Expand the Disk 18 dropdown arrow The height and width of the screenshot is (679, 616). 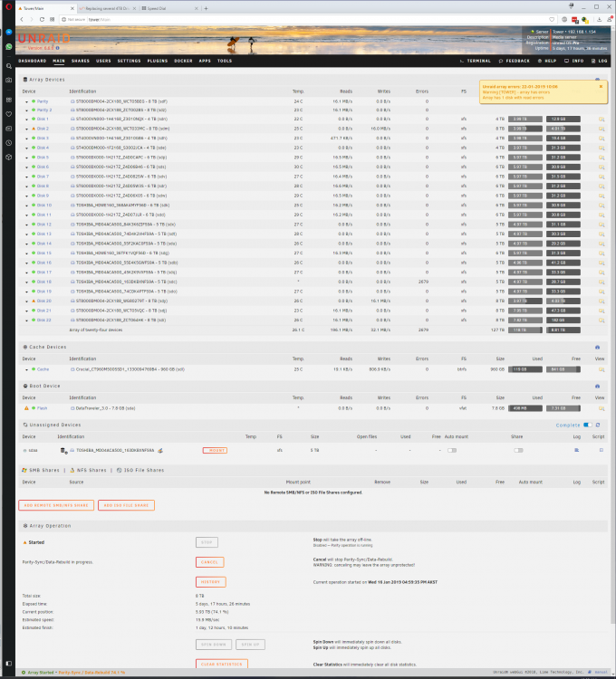click(27, 282)
